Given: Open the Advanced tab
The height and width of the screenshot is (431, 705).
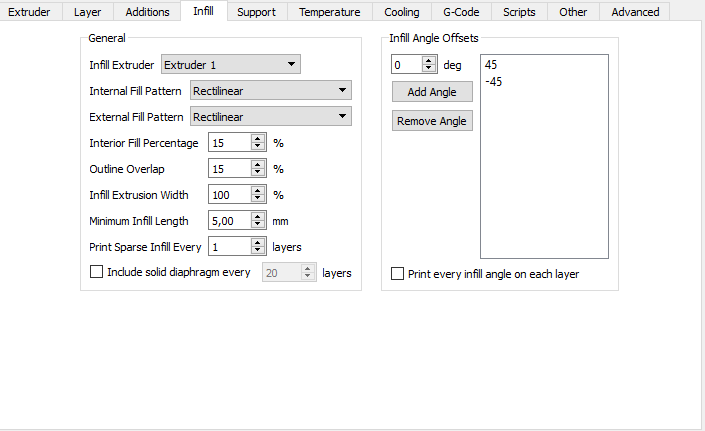Looking at the screenshot, I should pyautogui.click(x=635, y=12).
